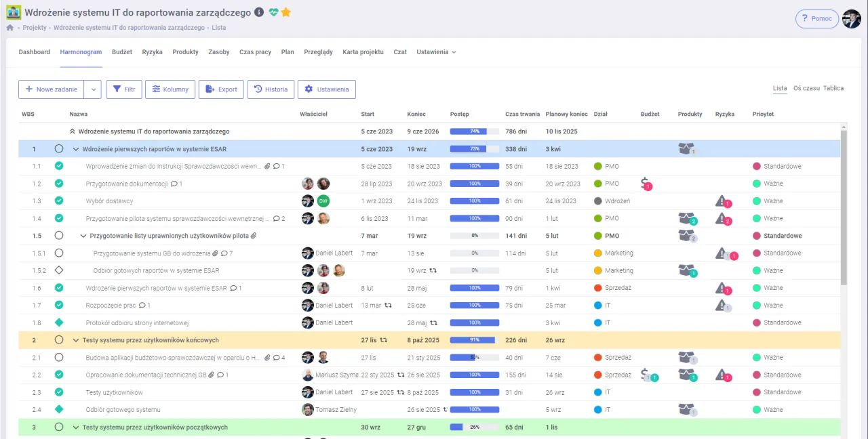
Task: Open risk warning icon in task 1.3 row
Action: (x=722, y=201)
